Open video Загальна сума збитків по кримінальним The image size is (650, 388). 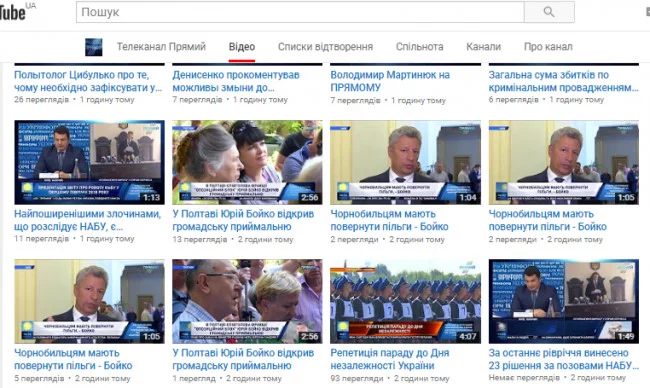click(563, 81)
